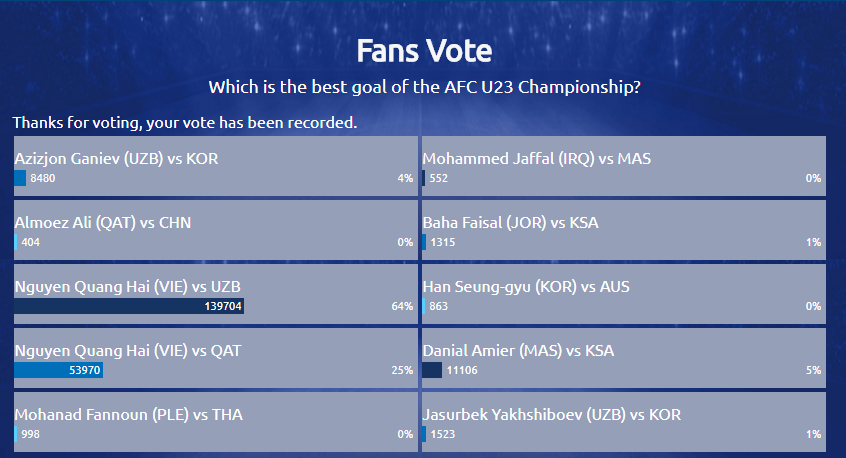Click the 53970 votes progress bar
This screenshot has height=458, width=846.
point(58,370)
